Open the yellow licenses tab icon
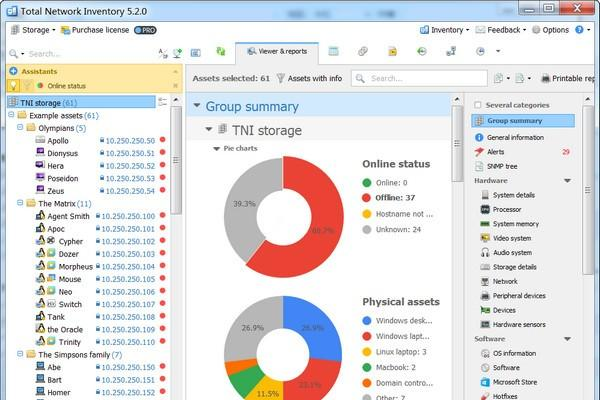This screenshot has width=600, height=400. point(392,51)
